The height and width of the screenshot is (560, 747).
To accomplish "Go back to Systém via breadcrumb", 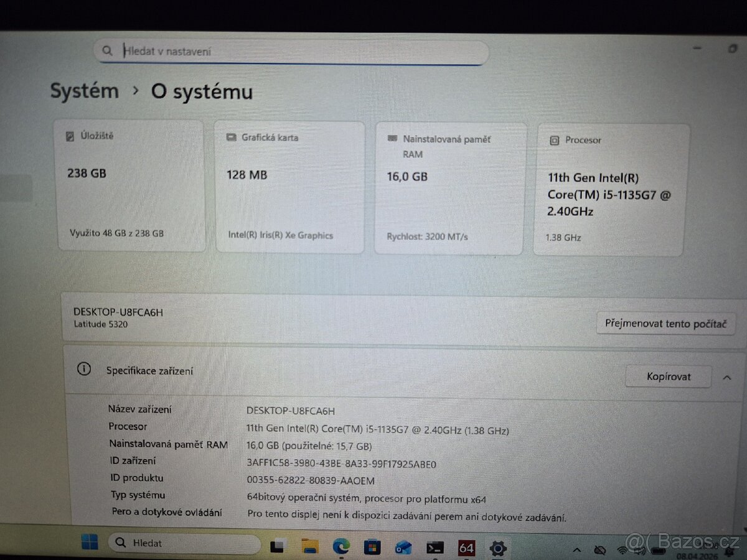I will point(84,91).
